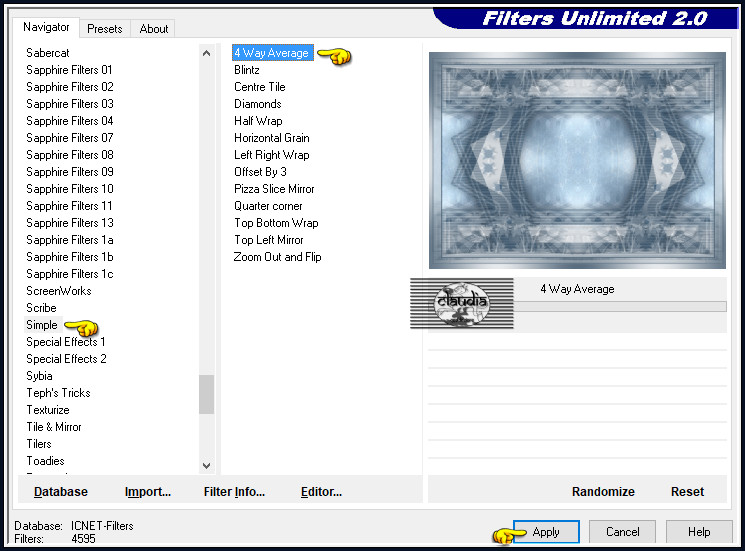
Task: Open Help for Filters Unlimited
Action: coord(699,532)
